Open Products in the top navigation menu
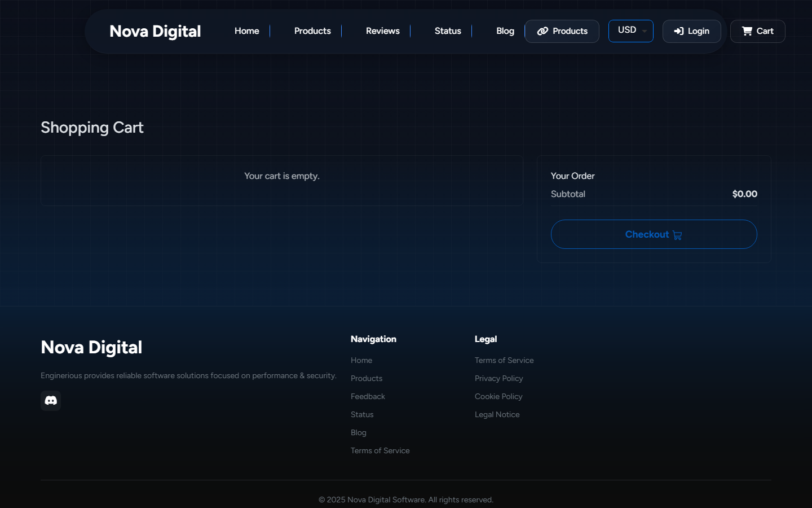 (312, 31)
